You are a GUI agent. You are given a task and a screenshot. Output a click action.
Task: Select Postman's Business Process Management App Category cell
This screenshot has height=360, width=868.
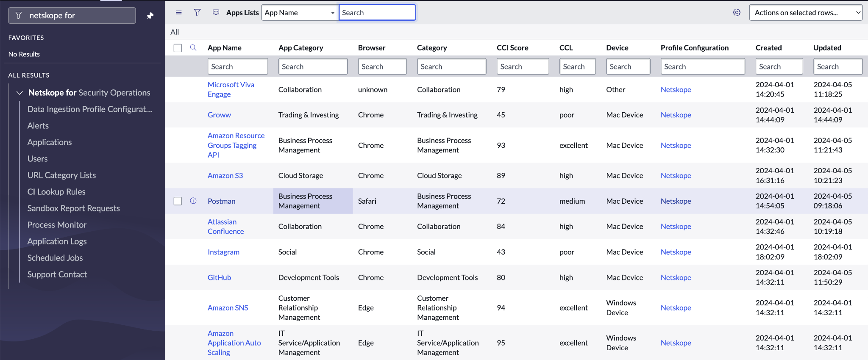click(313, 201)
